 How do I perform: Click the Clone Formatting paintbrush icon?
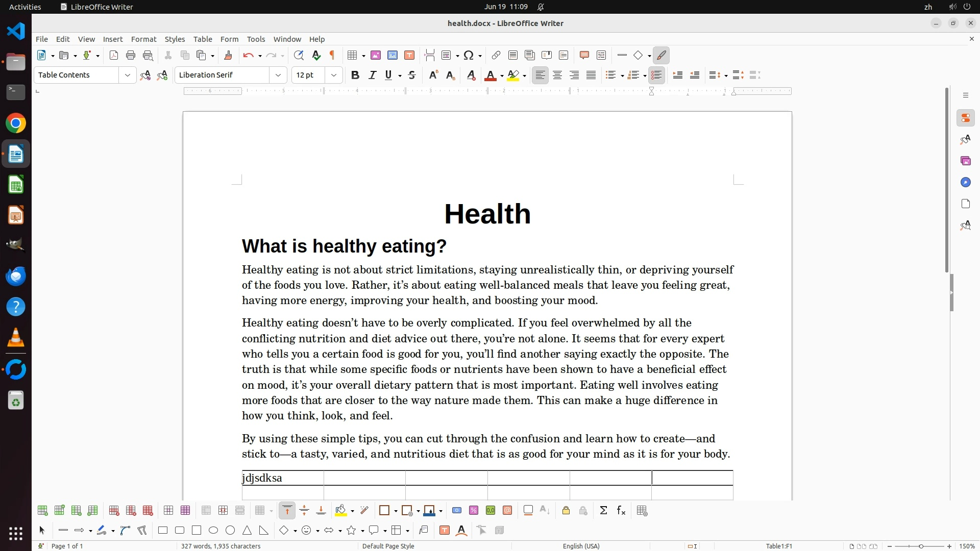click(228, 56)
